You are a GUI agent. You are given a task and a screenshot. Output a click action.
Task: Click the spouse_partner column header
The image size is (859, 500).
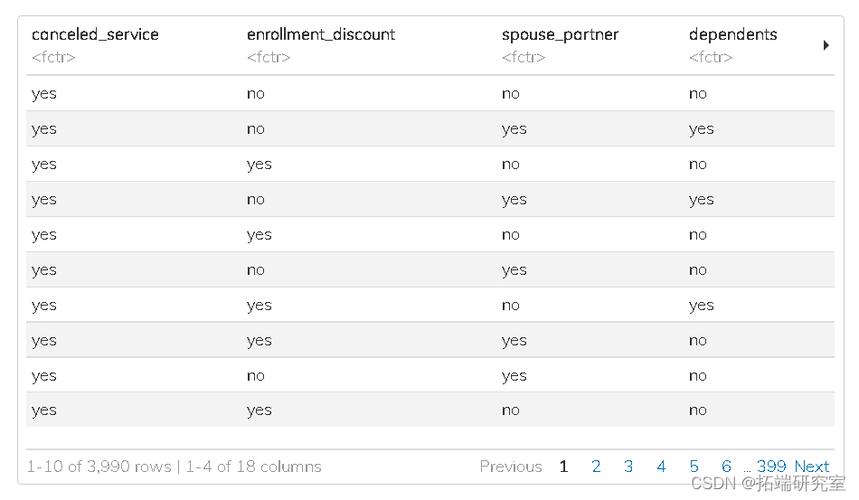[x=560, y=35]
